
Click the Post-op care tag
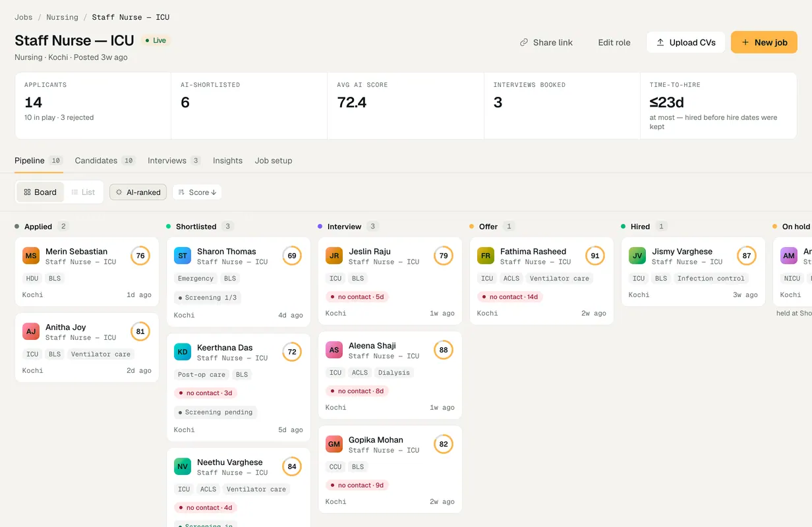pyautogui.click(x=202, y=375)
